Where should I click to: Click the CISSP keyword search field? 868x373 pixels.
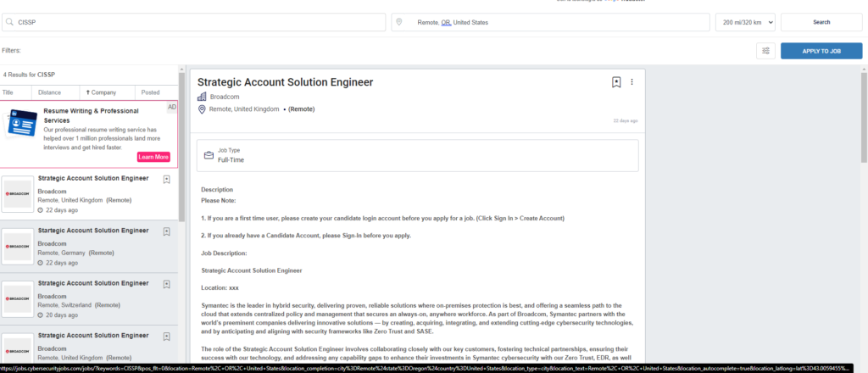click(x=194, y=22)
